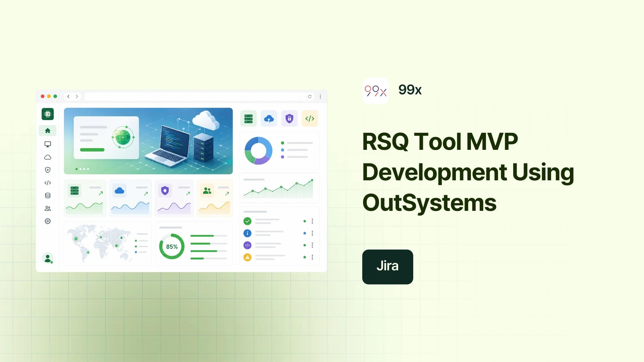Open the browser three-dot menu
The height and width of the screenshot is (362, 644).
coord(320,97)
